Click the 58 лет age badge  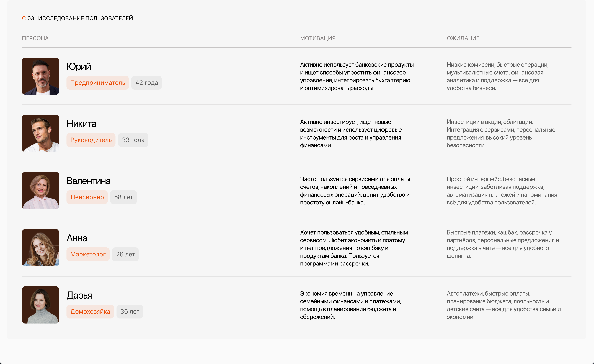pos(123,197)
